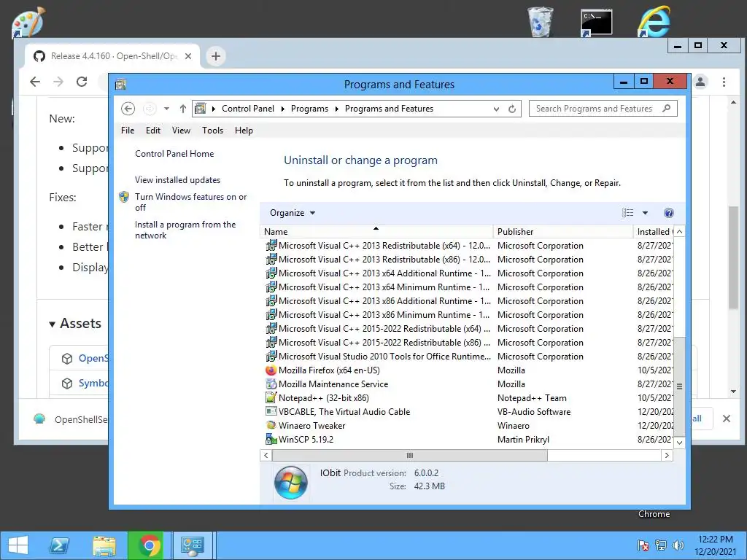Click the search magnifier icon
747x560 pixels.
(667, 109)
